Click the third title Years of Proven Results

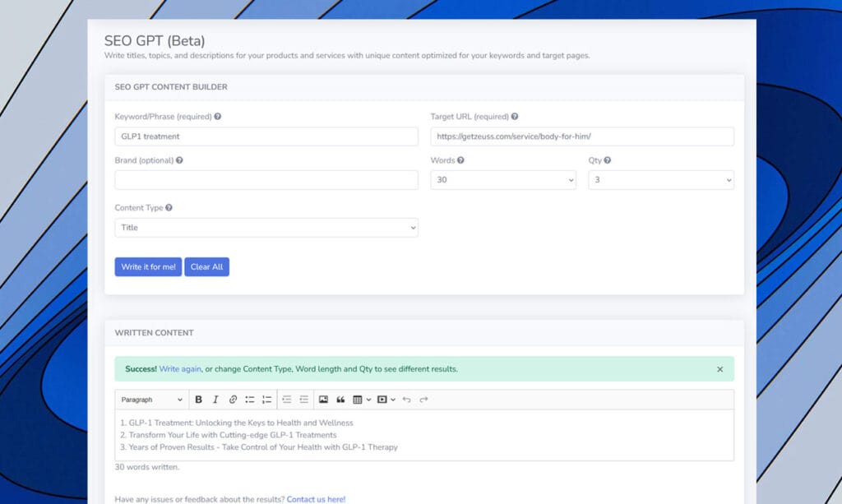click(x=263, y=447)
